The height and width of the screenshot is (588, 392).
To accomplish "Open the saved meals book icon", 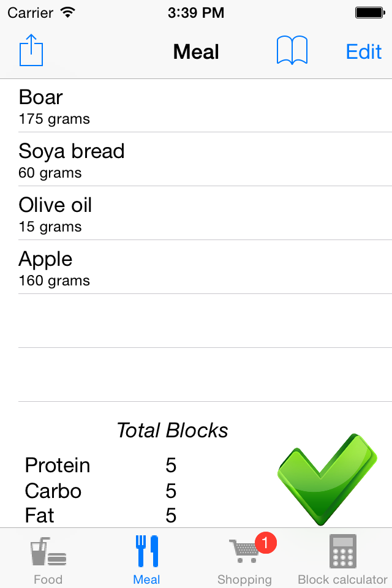I will tap(293, 50).
